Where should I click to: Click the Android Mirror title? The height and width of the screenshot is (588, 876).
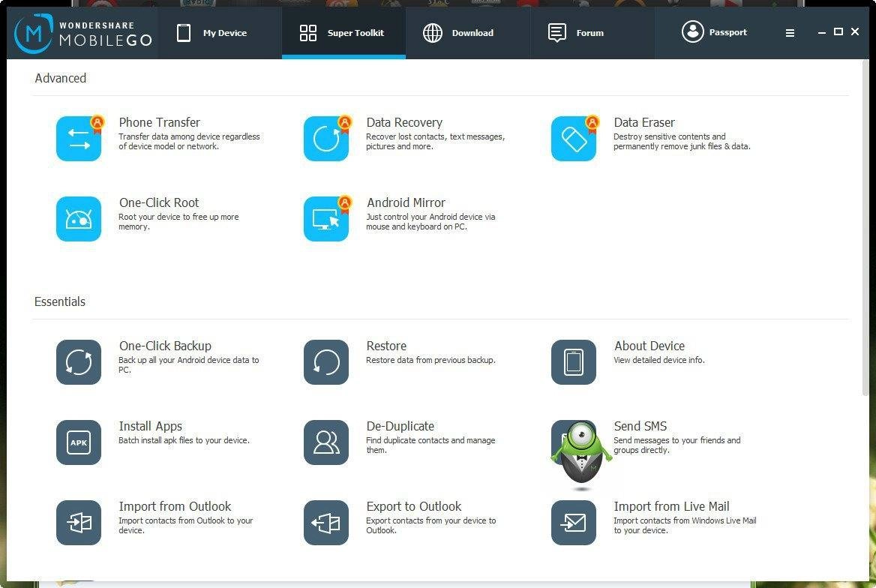pyautogui.click(x=406, y=202)
